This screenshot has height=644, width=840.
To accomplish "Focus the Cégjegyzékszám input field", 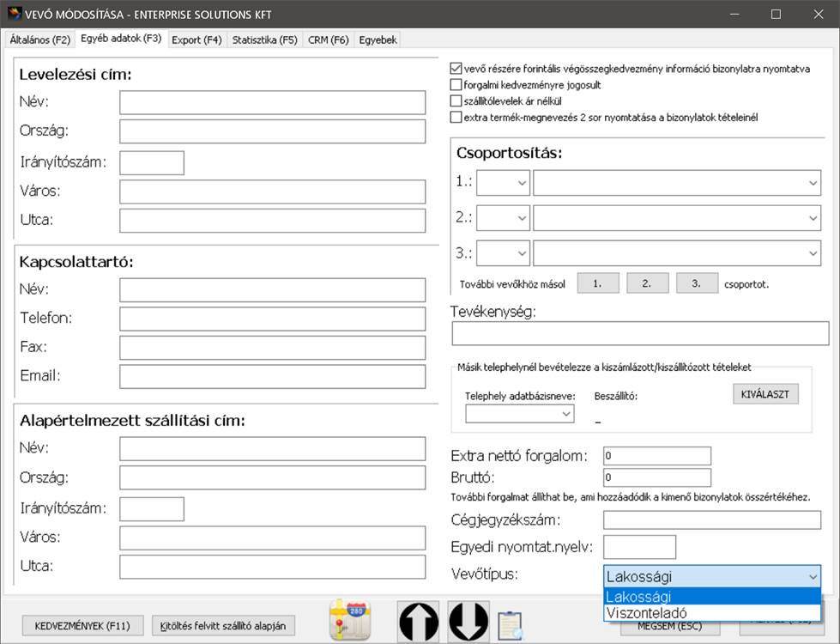I will click(712, 519).
